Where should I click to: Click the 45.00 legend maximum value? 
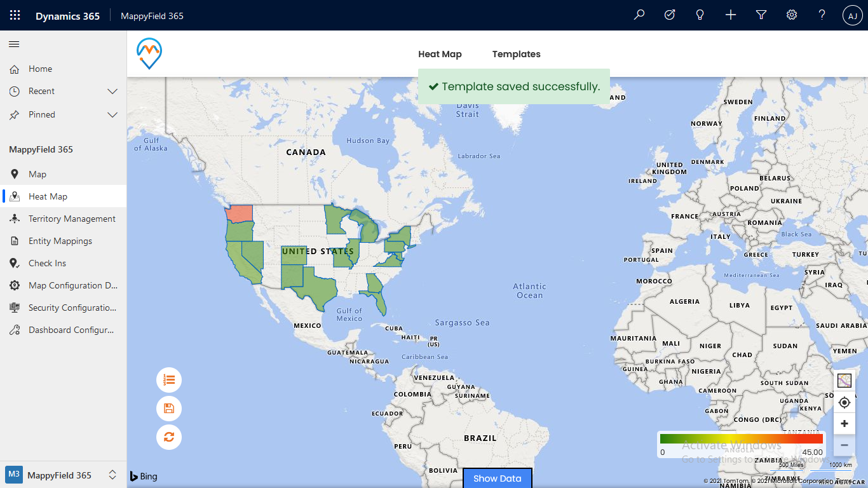812,452
